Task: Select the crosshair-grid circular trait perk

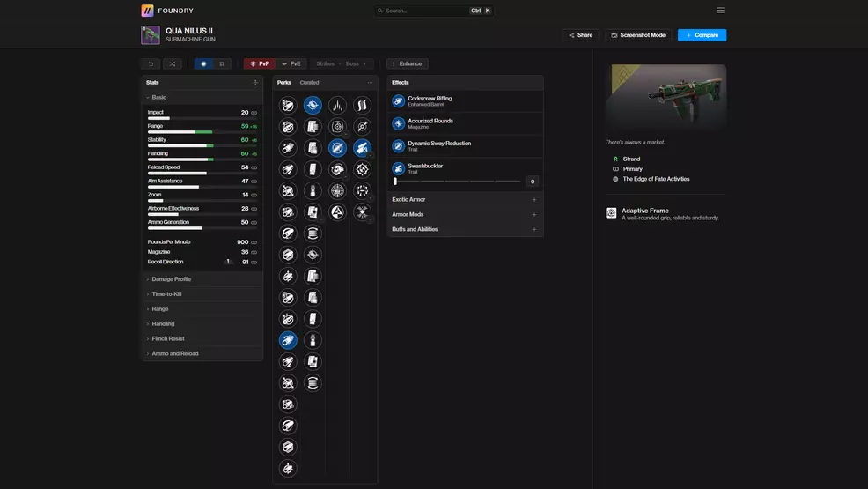Action: pyautogui.click(x=337, y=190)
